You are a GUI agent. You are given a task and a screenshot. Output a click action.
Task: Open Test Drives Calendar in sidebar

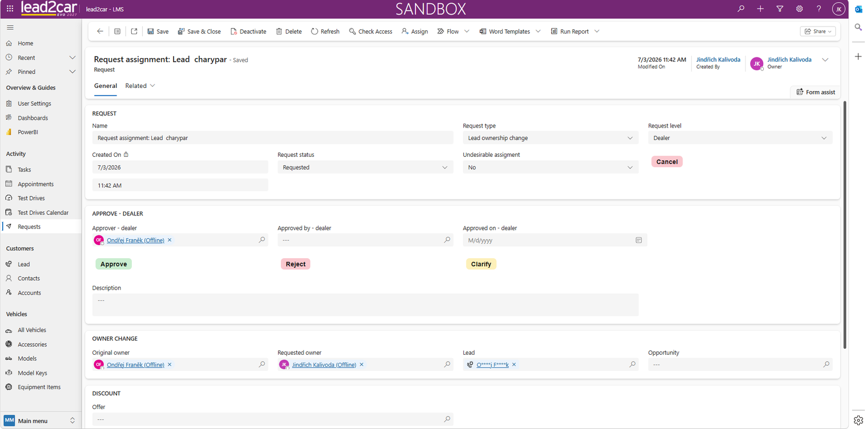click(43, 213)
